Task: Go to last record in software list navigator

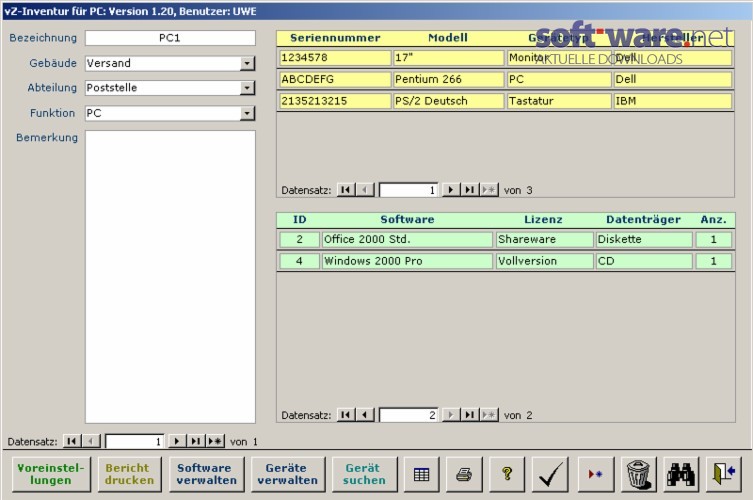Action: pyautogui.click(x=470, y=415)
